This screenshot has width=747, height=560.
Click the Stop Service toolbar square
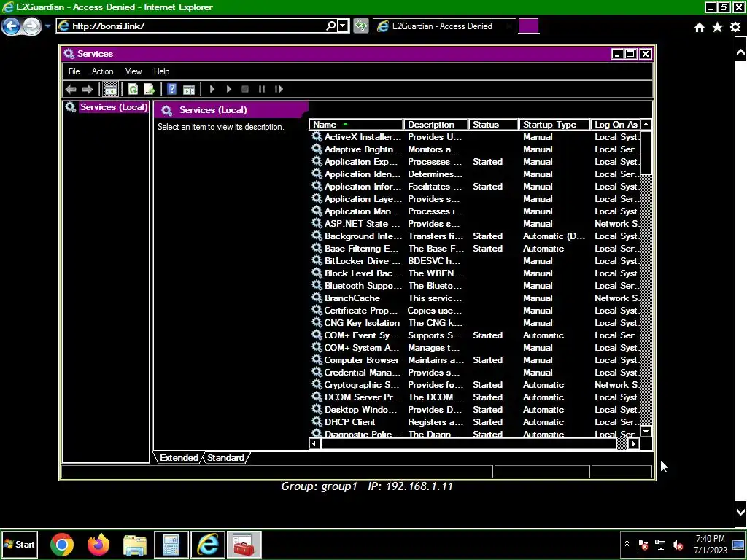[245, 89]
